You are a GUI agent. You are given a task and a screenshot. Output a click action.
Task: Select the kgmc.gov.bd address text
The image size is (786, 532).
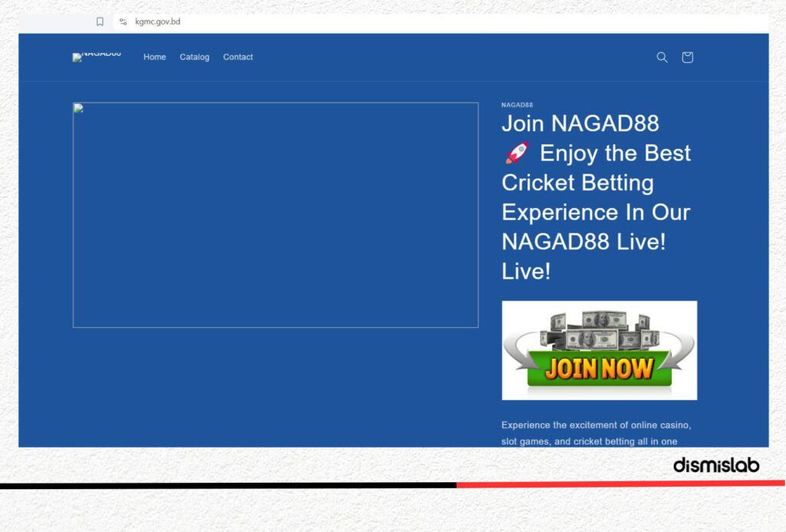pos(157,21)
